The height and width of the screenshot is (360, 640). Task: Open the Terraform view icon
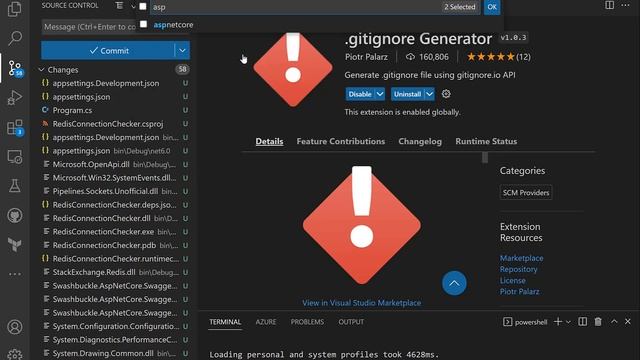pos(15,244)
